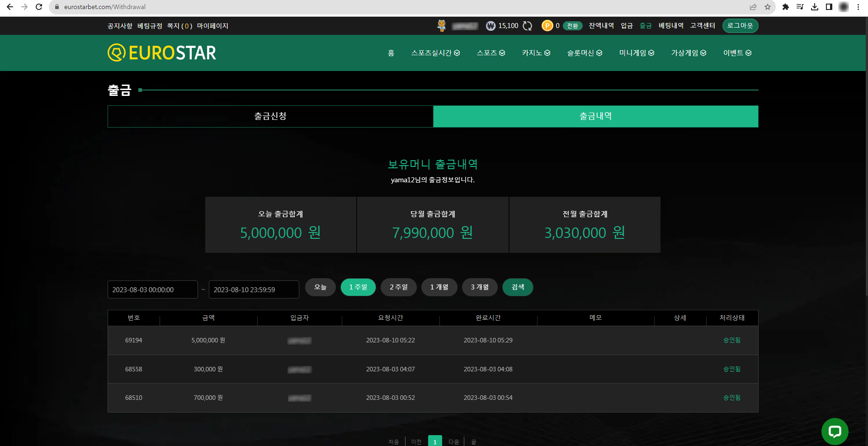Viewport: 868px width, 446px height.
Task: Click the browser back arrow
Action: coord(10,7)
